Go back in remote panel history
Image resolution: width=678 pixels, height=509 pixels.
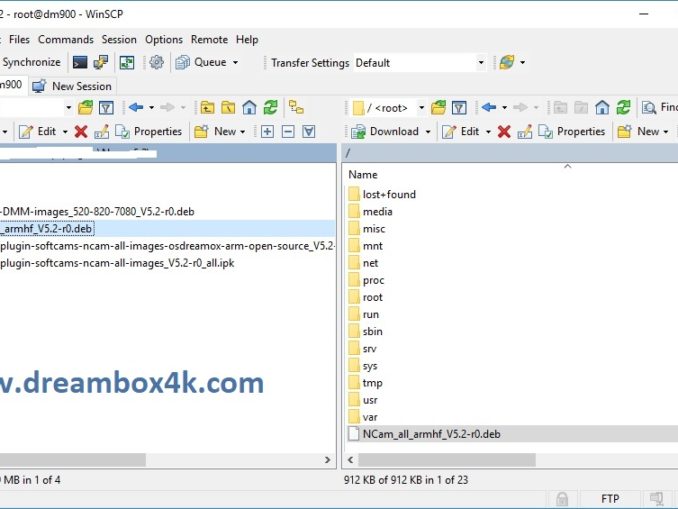[x=489, y=107]
